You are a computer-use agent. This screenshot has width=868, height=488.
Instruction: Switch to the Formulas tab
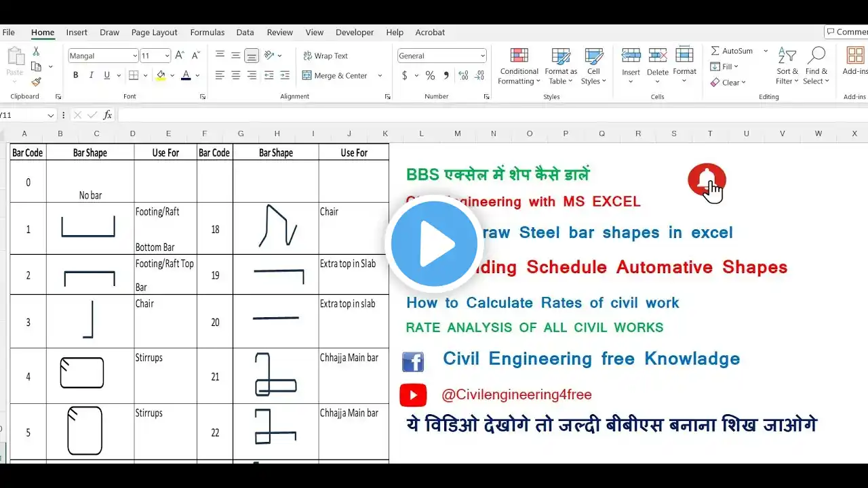click(208, 32)
